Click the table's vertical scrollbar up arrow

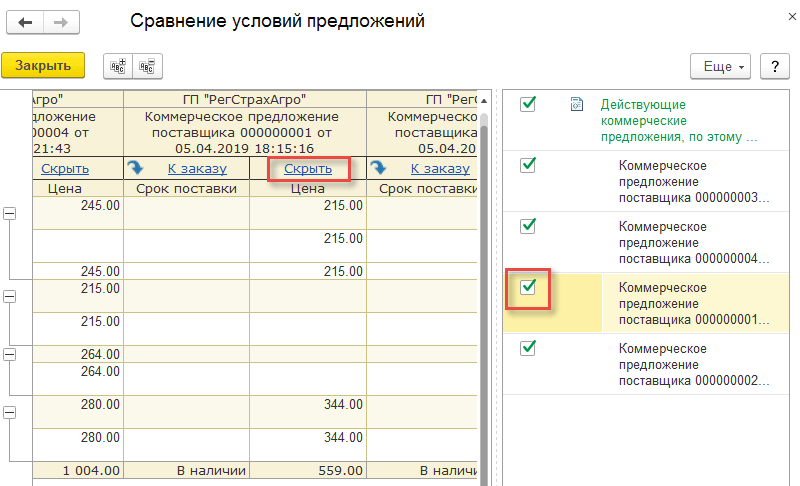484,100
